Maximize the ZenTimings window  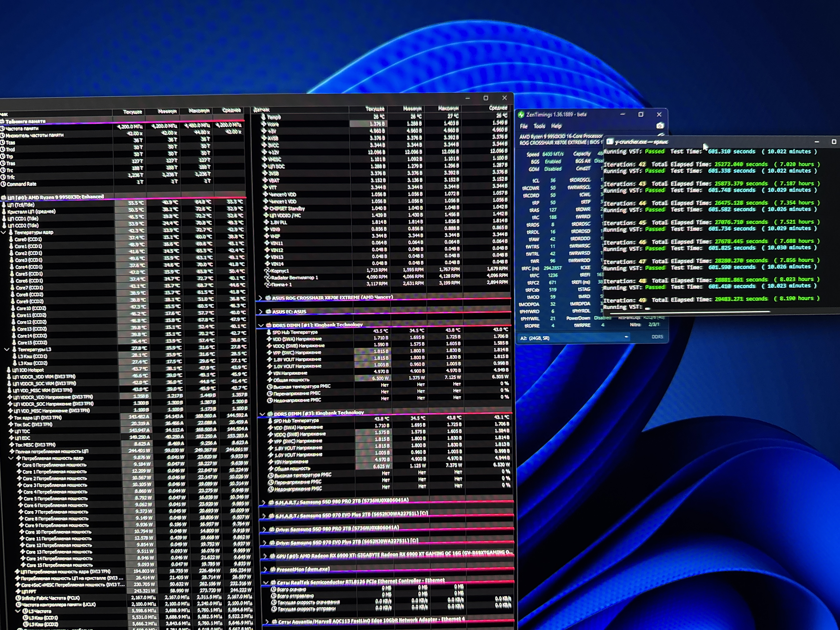641,114
